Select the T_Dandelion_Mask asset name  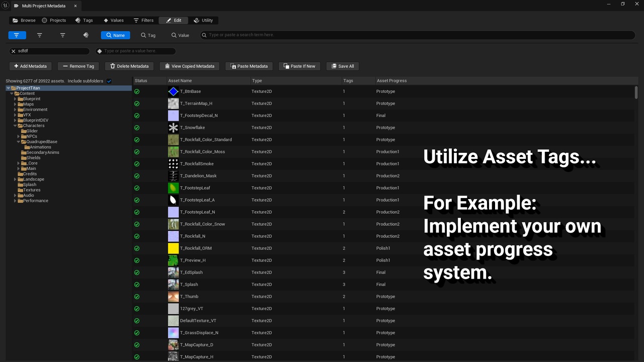coord(198,176)
